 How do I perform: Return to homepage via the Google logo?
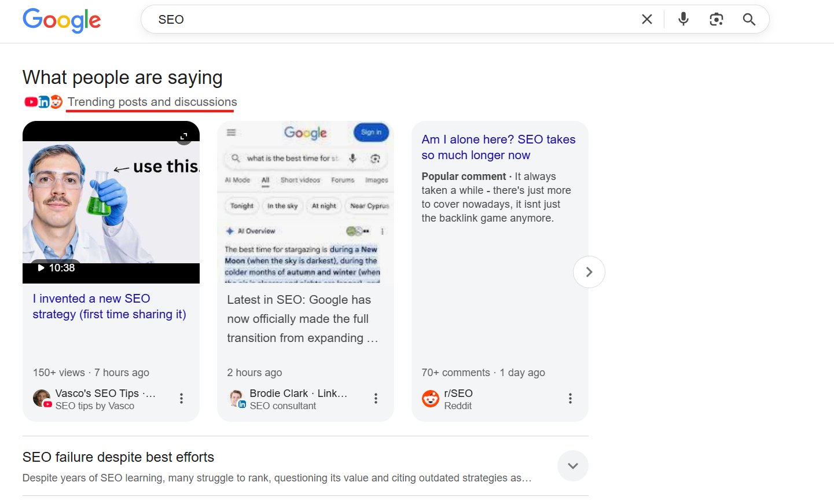tap(61, 20)
